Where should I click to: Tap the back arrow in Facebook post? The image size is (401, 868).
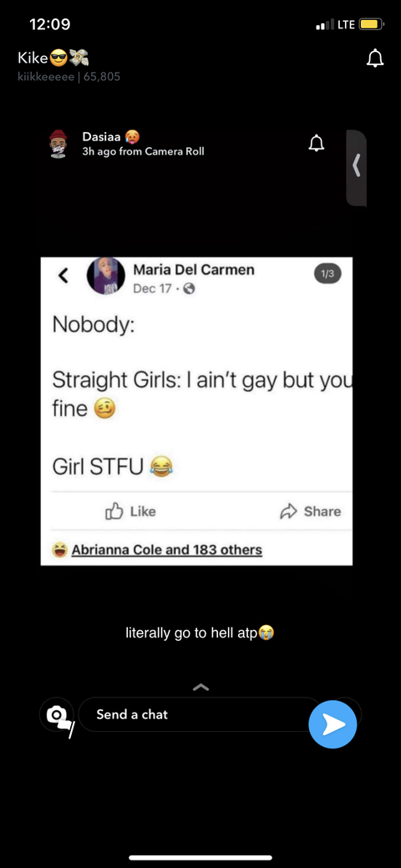[x=63, y=275]
